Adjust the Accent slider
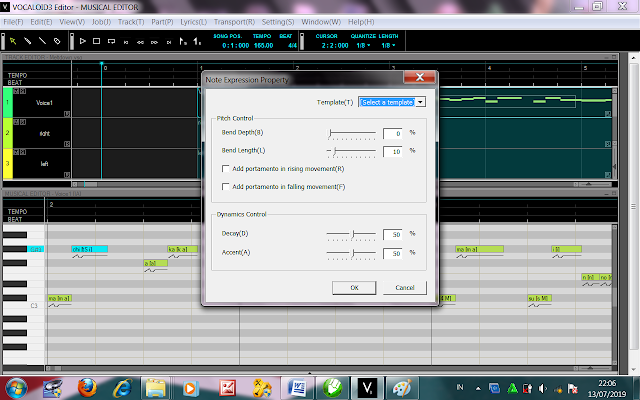The height and width of the screenshot is (400, 640). click(x=353, y=253)
